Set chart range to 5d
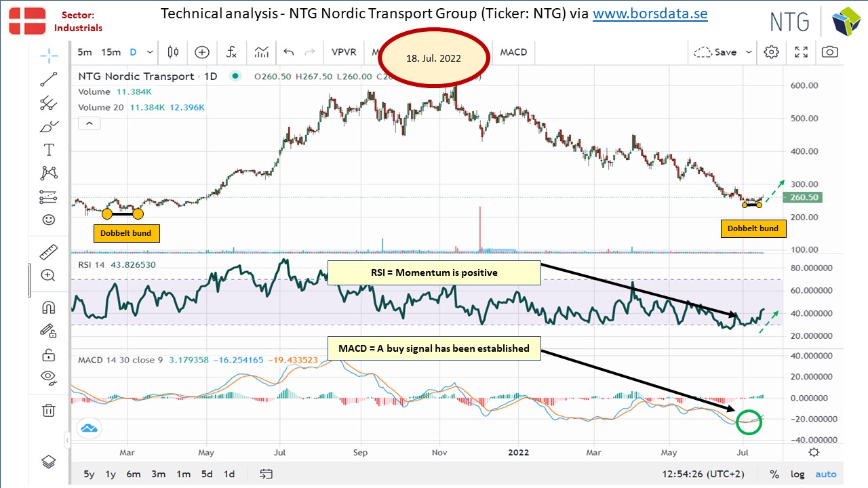This screenshot has width=868, height=488. tap(208, 474)
